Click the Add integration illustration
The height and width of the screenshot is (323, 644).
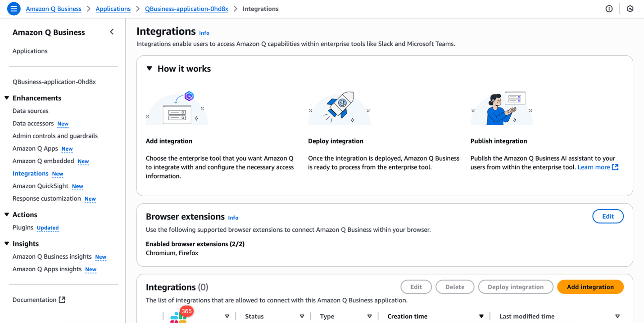[177, 108]
